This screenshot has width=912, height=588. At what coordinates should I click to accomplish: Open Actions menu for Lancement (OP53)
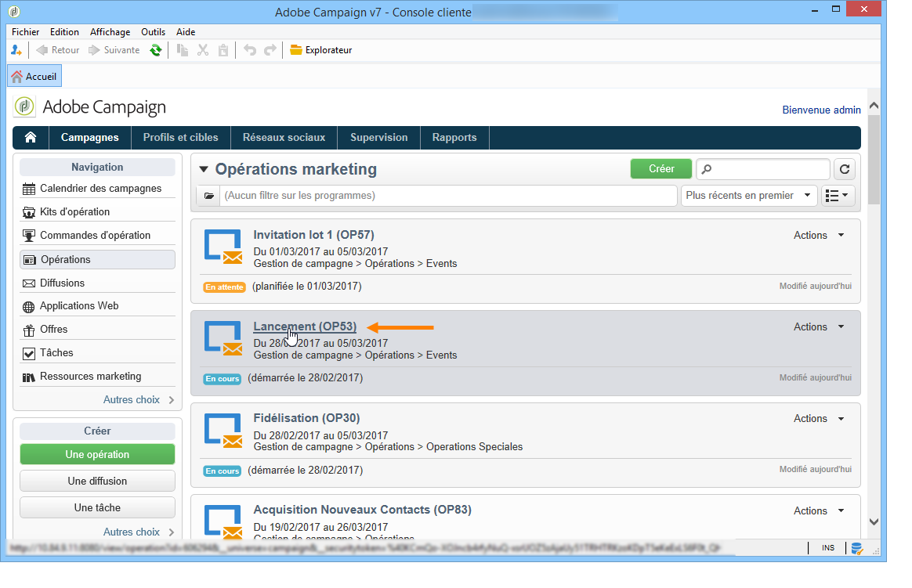click(x=819, y=327)
